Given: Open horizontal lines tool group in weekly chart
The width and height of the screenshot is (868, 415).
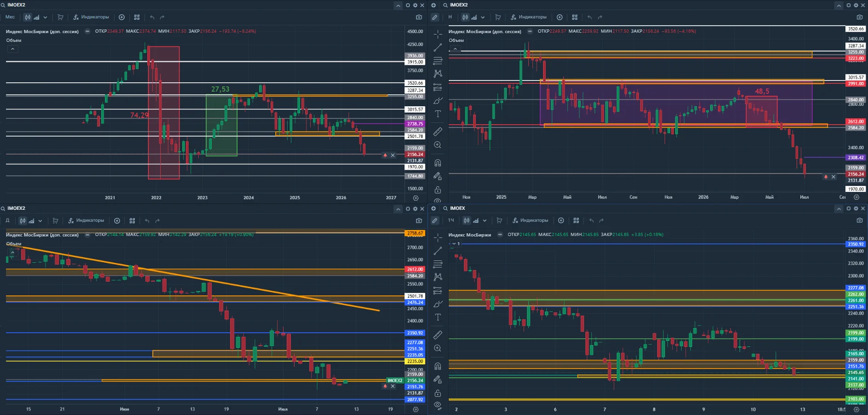Looking at the screenshot, I should [438, 61].
